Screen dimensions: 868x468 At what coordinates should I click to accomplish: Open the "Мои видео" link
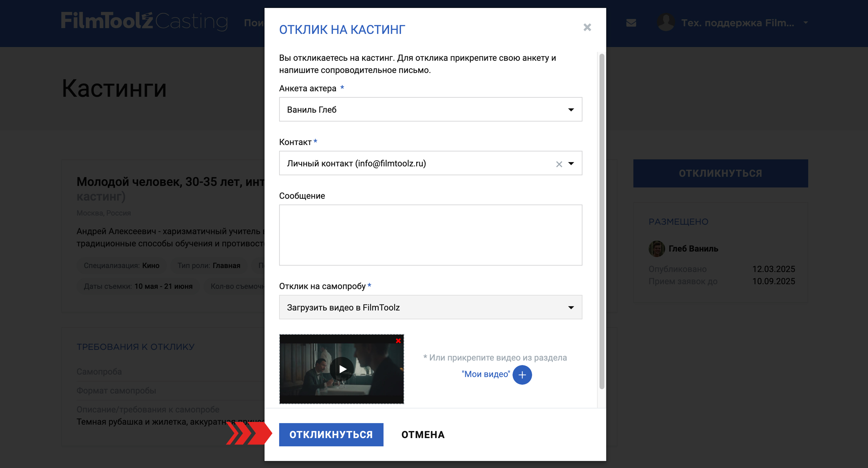point(485,374)
